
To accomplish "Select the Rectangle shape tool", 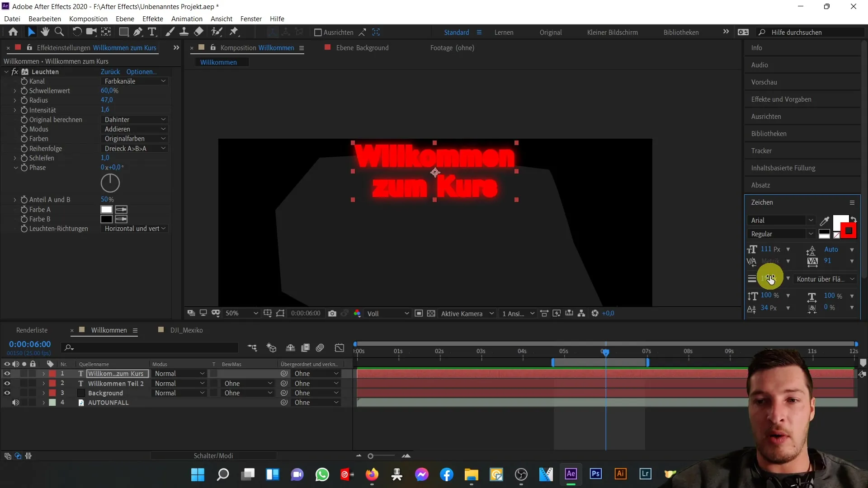I will click(123, 32).
